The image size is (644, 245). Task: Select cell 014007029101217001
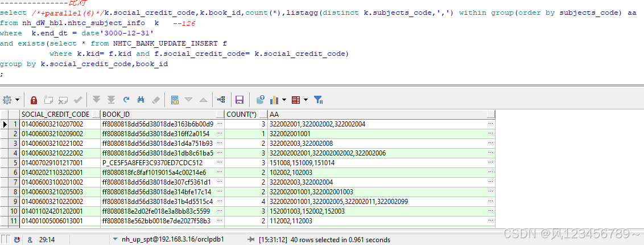pos(60,163)
